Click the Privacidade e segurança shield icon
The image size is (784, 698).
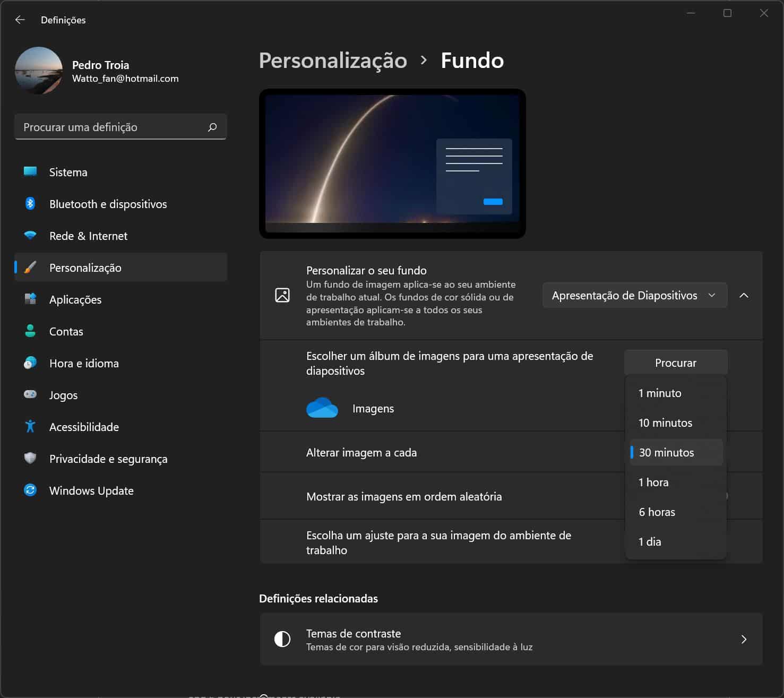30,458
